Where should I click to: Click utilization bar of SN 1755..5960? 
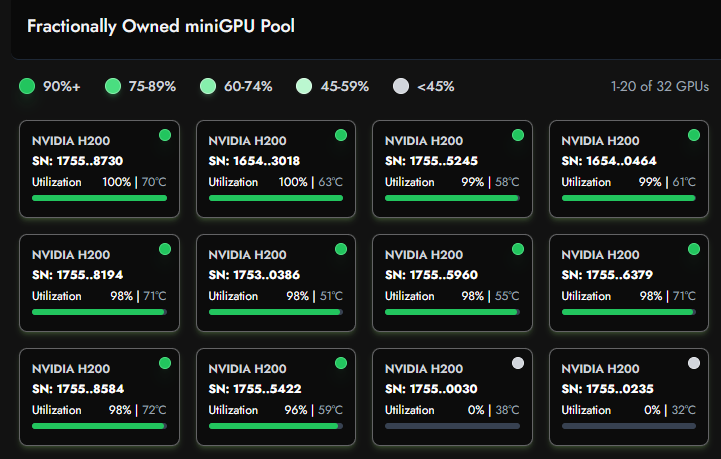point(452,312)
